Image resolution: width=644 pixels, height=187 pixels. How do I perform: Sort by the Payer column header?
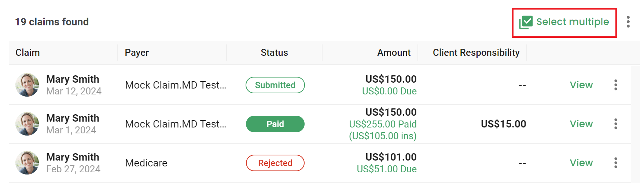[x=137, y=53]
